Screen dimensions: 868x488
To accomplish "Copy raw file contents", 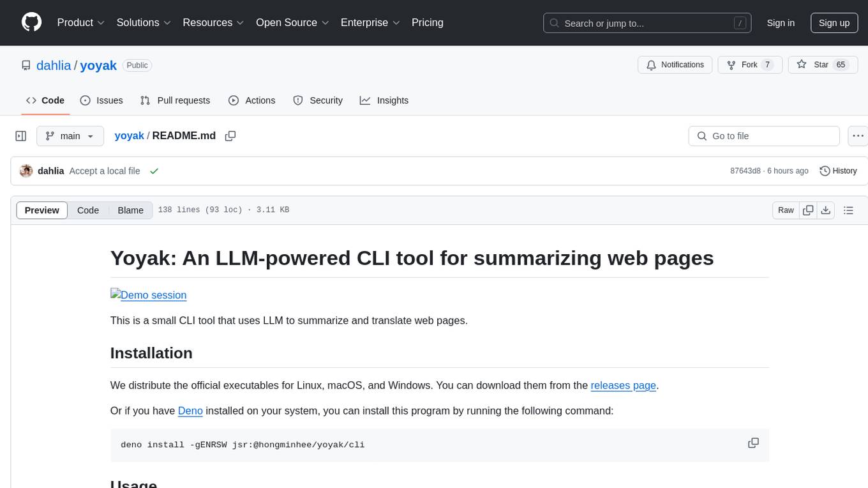I will [x=808, y=210].
